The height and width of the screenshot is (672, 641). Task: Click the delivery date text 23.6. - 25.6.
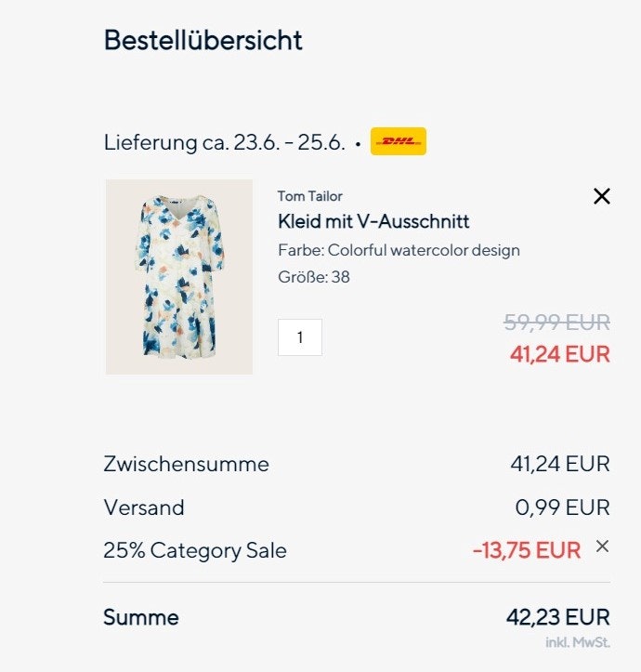click(x=289, y=143)
